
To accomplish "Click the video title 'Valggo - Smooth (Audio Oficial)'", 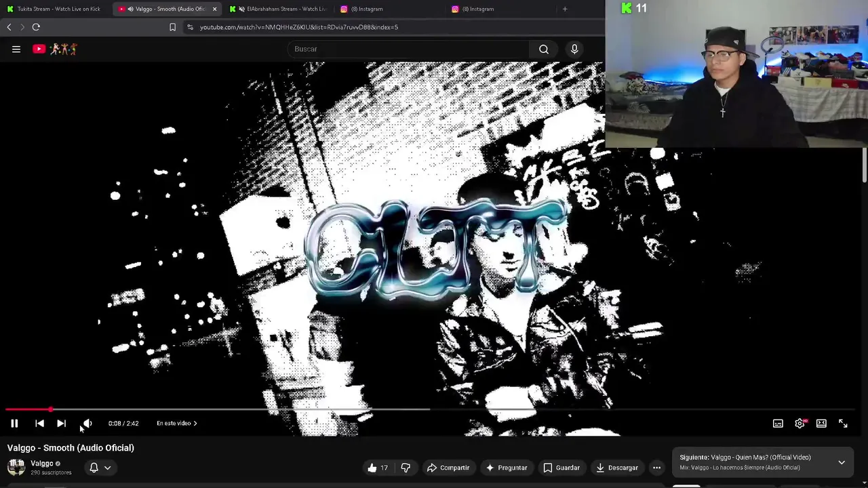I will (71, 448).
